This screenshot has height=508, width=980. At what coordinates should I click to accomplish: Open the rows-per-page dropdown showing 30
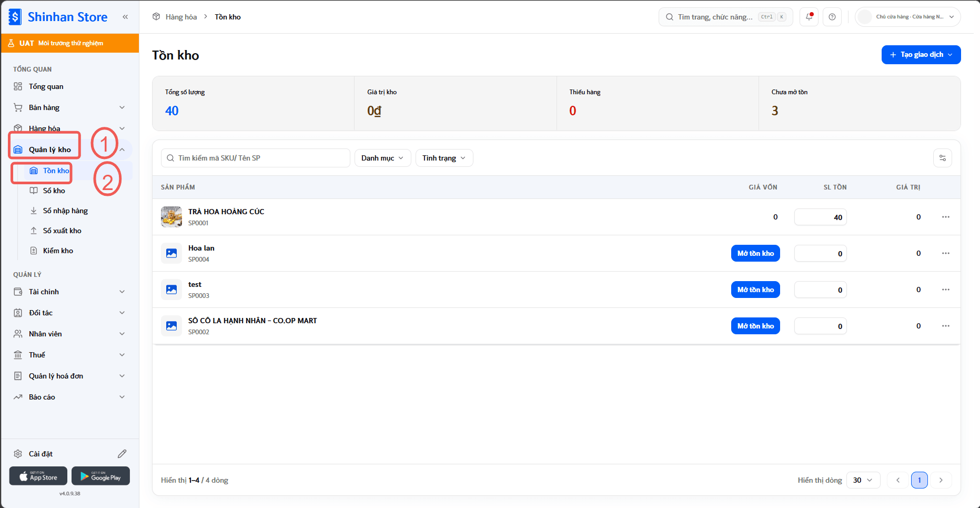click(x=863, y=480)
